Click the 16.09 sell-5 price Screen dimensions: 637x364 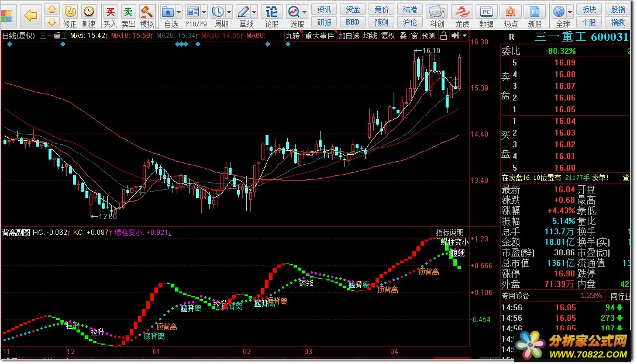click(x=565, y=63)
